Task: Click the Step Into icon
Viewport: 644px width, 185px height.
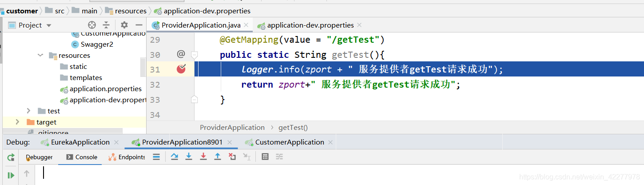Action: tap(189, 157)
